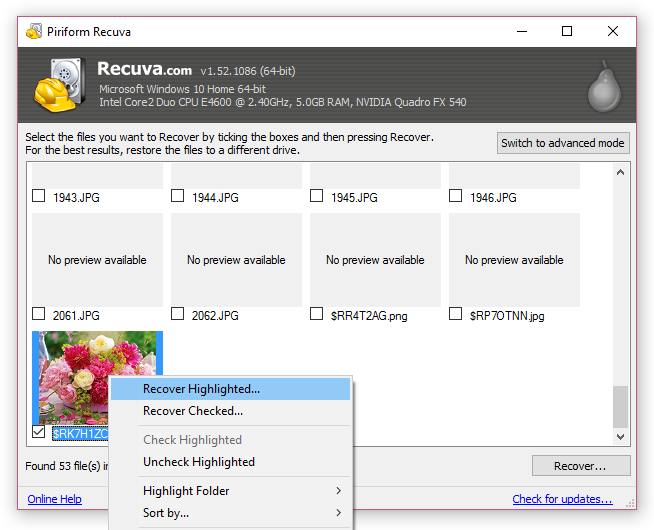Click the Recuva hard-hat drive logo

coord(60,85)
